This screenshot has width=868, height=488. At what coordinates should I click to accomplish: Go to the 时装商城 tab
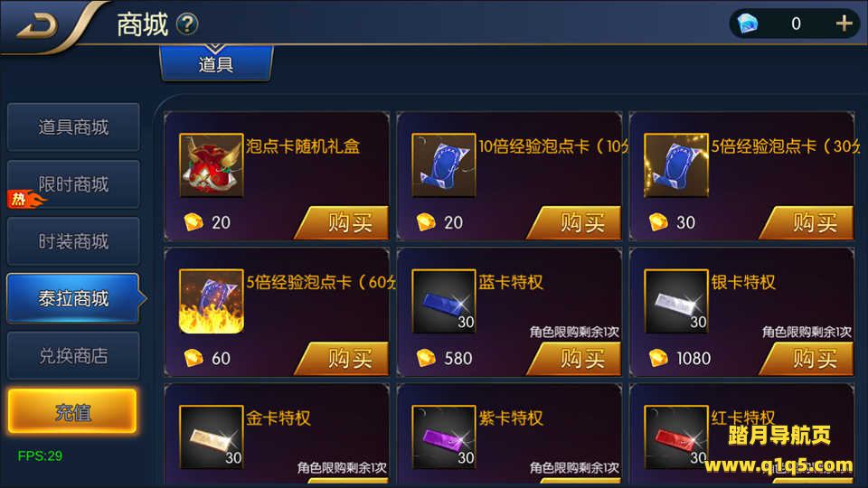[73, 241]
